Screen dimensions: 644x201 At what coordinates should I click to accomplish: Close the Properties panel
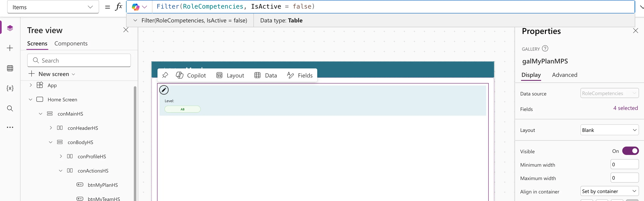(635, 31)
